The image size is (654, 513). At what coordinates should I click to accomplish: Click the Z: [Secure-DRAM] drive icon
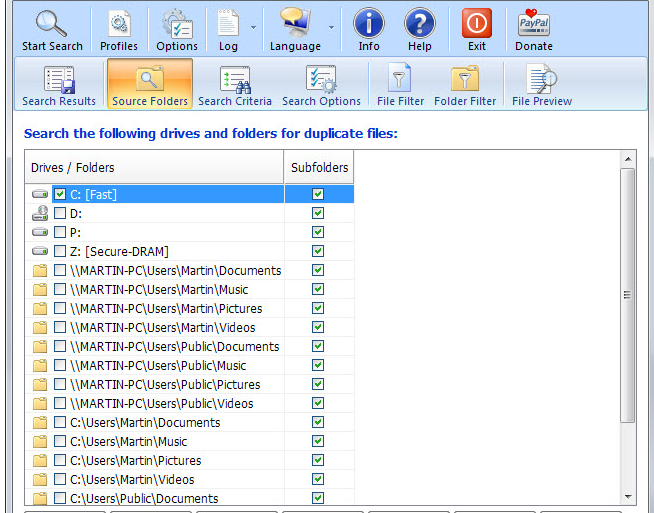(40, 251)
